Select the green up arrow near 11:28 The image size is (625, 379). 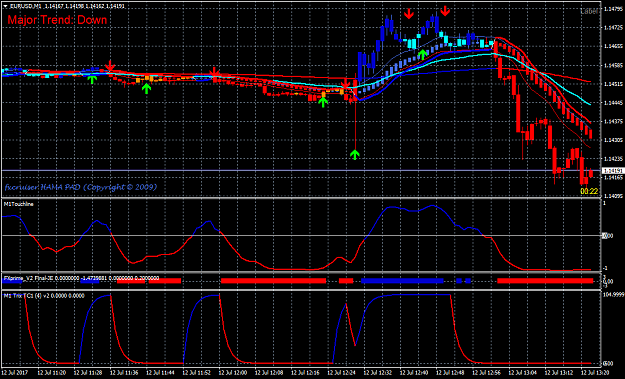92,79
